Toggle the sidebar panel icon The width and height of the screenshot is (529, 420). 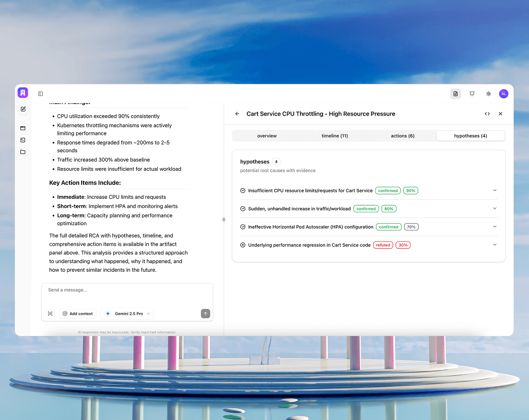pyautogui.click(x=40, y=94)
